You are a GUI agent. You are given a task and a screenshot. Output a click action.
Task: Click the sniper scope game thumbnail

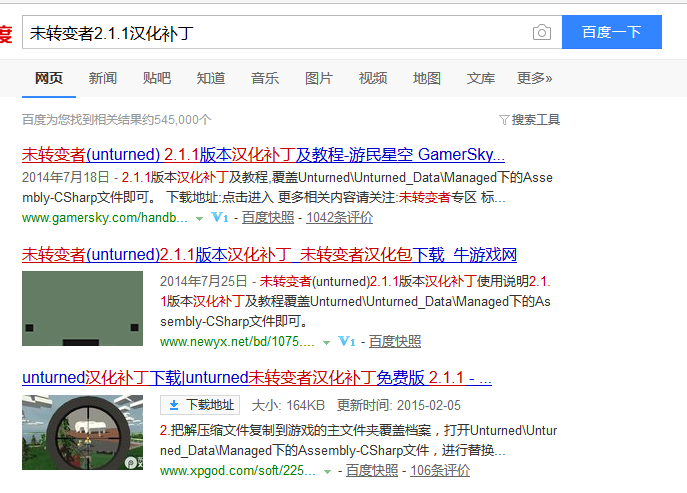click(x=82, y=432)
